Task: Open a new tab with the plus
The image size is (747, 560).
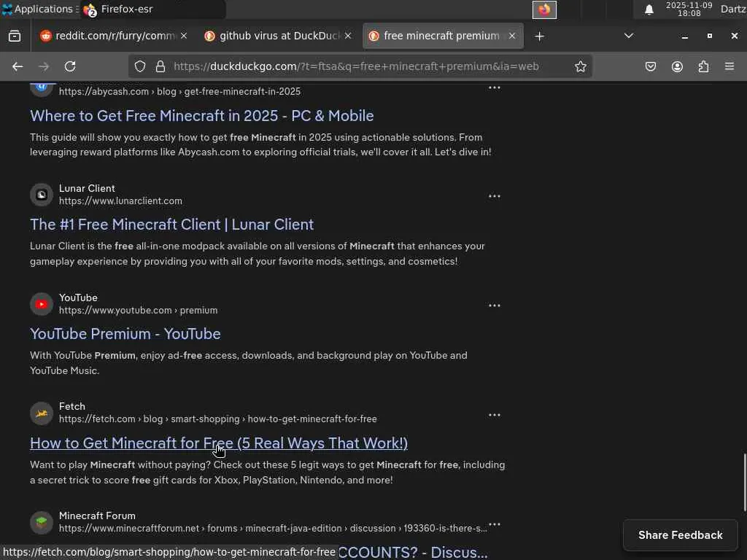Action: point(539,36)
